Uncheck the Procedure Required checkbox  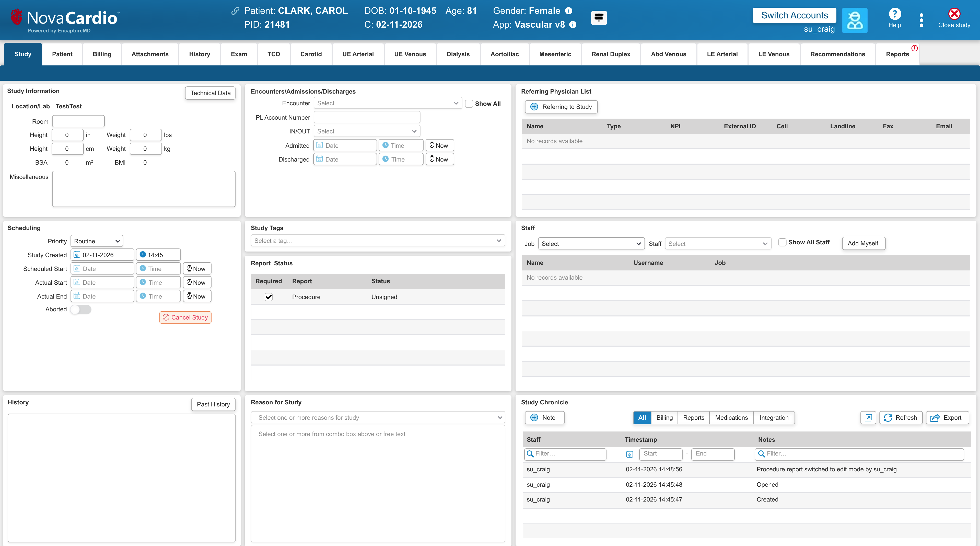coord(269,297)
